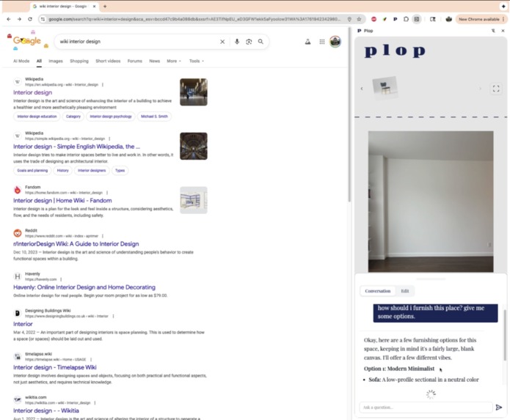Open more options for Reddit result
The height and width of the screenshot is (420, 510).
coord(103,236)
